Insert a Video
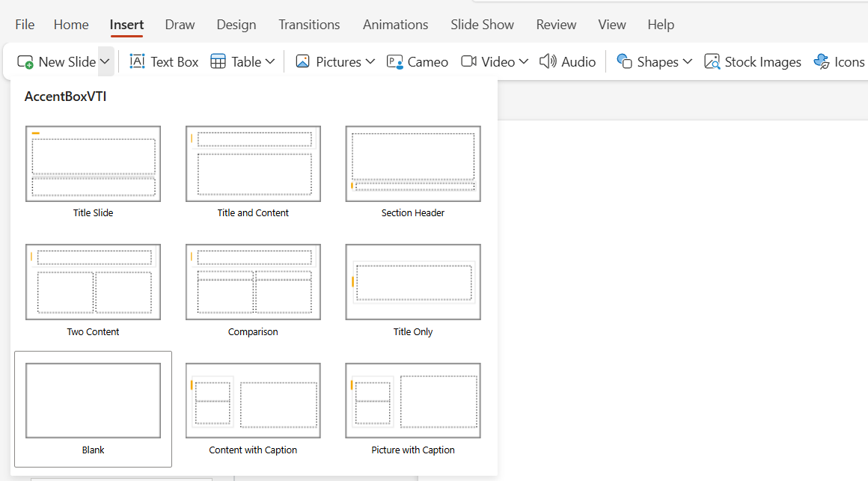Viewport: 868px width, 481px height. click(x=486, y=61)
